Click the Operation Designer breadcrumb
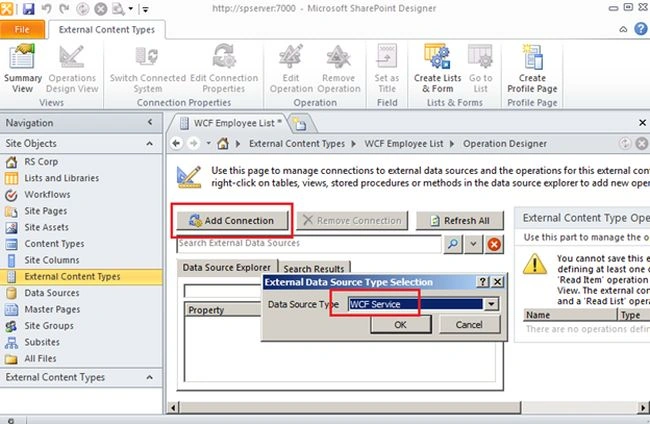The image size is (650, 424). tap(504, 144)
